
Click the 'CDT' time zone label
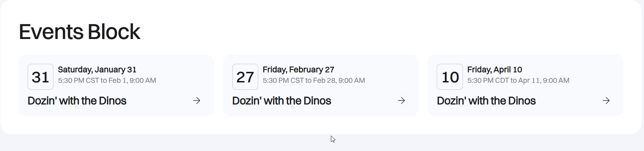click(502, 81)
